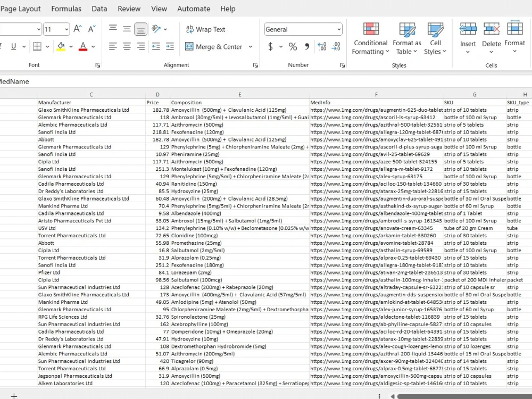This screenshot has width=532, height=399.
Task: Open the Automate tab
Action: (194, 9)
